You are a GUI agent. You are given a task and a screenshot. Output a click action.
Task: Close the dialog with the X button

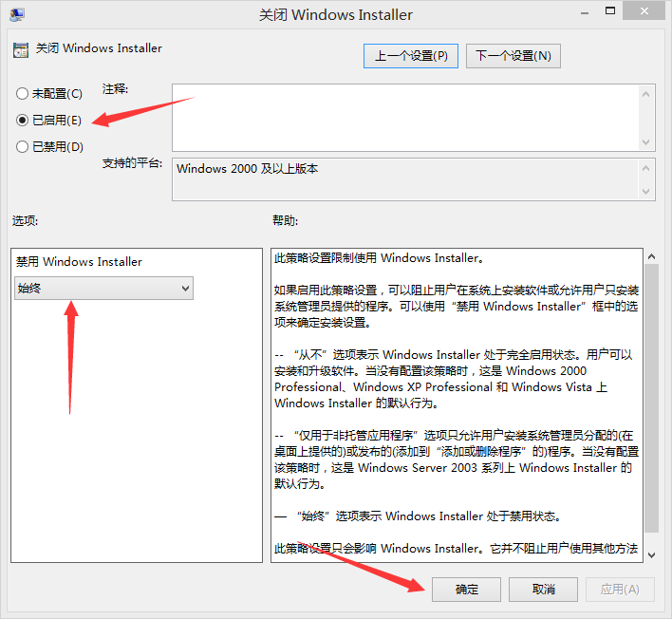click(x=644, y=11)
